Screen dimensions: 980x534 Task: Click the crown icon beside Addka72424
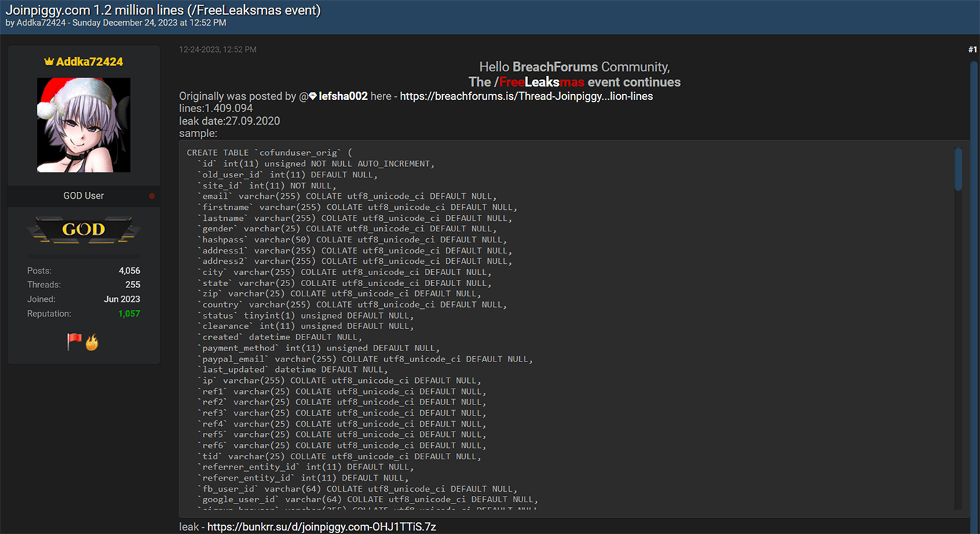tap(49, 62)
